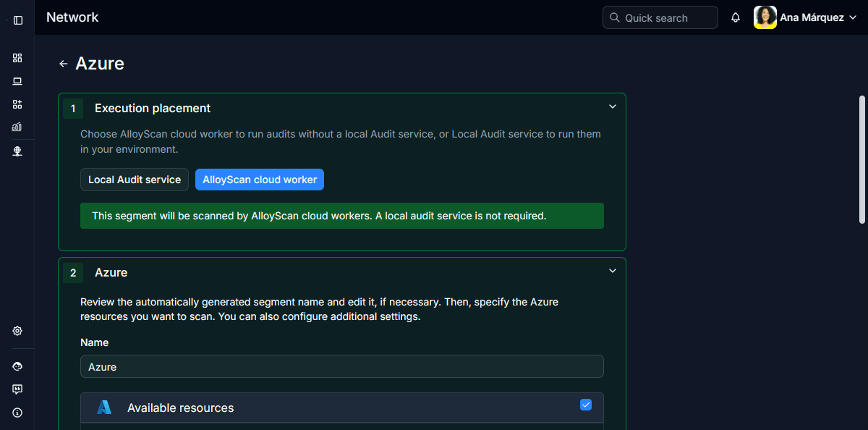Click Ana Márquez profile avatar
Viewport: 868px width, 430px height.
765,17
